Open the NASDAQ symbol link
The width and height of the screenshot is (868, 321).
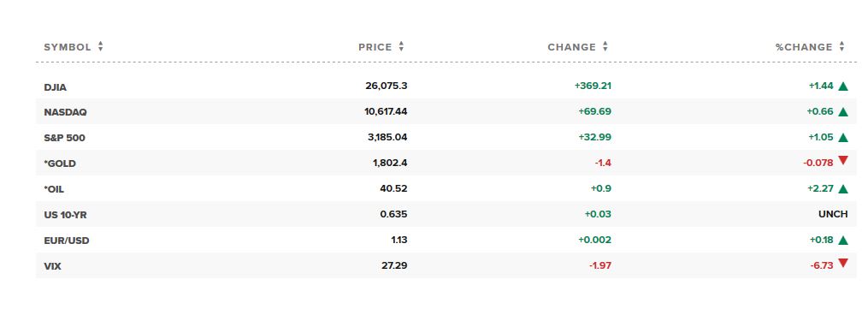point(65,112)
